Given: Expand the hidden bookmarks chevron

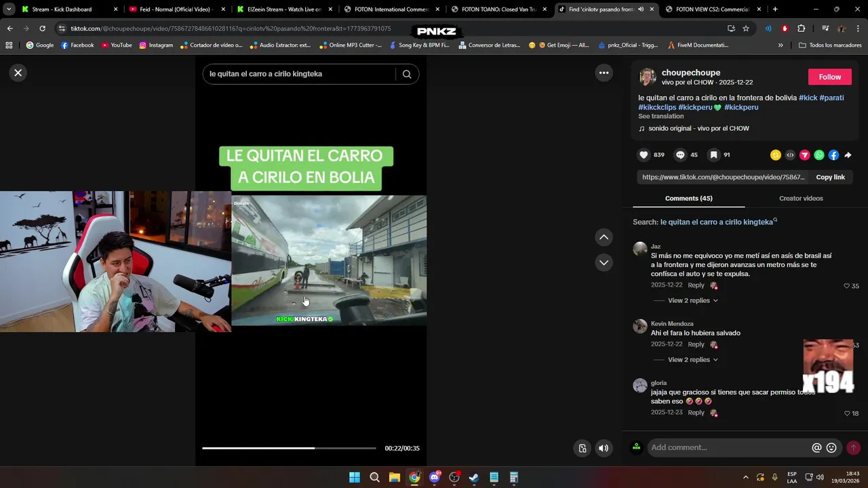Looking at the screenshot, I should point(781,45).
